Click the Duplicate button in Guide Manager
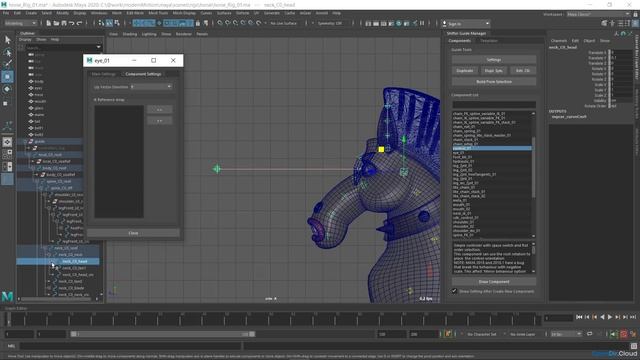This screenshot has width=640, height=360. (x=464, y=71)
